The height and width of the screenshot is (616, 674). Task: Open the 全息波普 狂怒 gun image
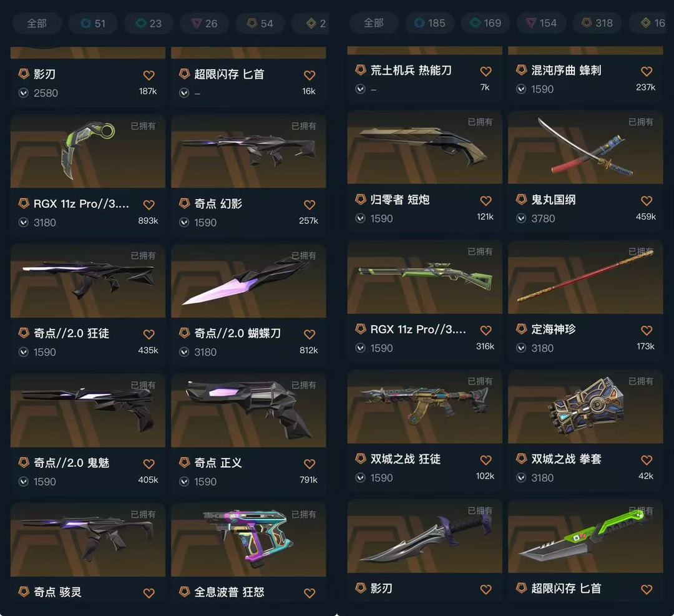(248, 540)
